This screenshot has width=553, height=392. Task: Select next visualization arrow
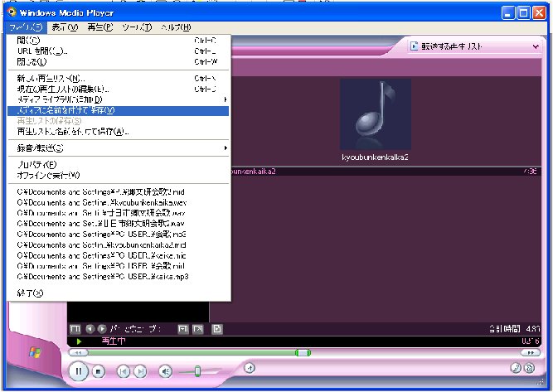pyautogui.click(x=102, y=329)
